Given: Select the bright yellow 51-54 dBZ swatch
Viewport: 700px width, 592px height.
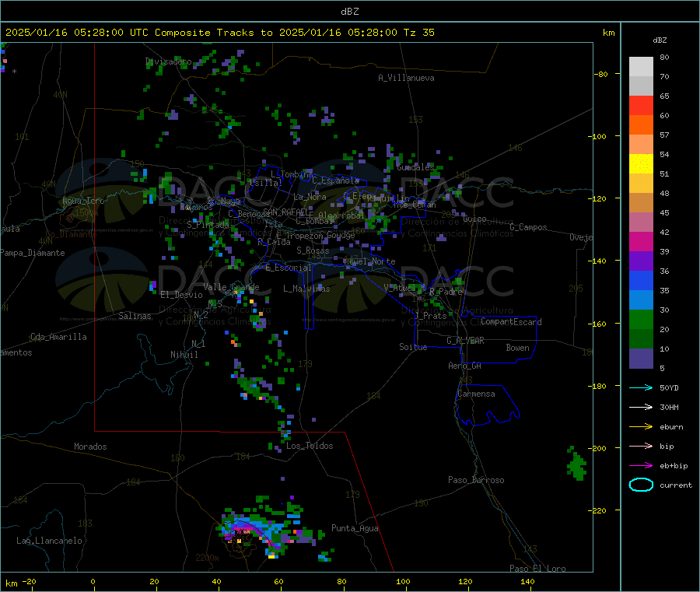Looking at the screenshot, I should pyautogui.click(x=641, y=164).
